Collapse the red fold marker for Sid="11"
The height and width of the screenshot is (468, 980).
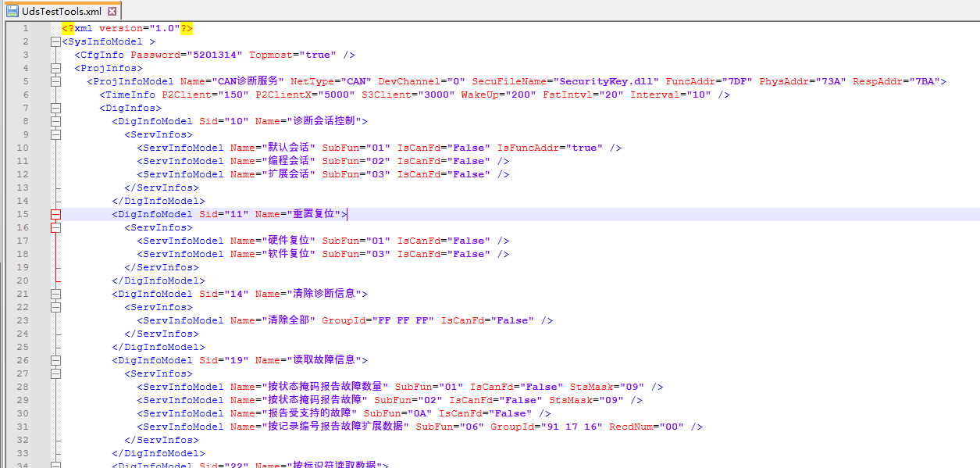55,214
